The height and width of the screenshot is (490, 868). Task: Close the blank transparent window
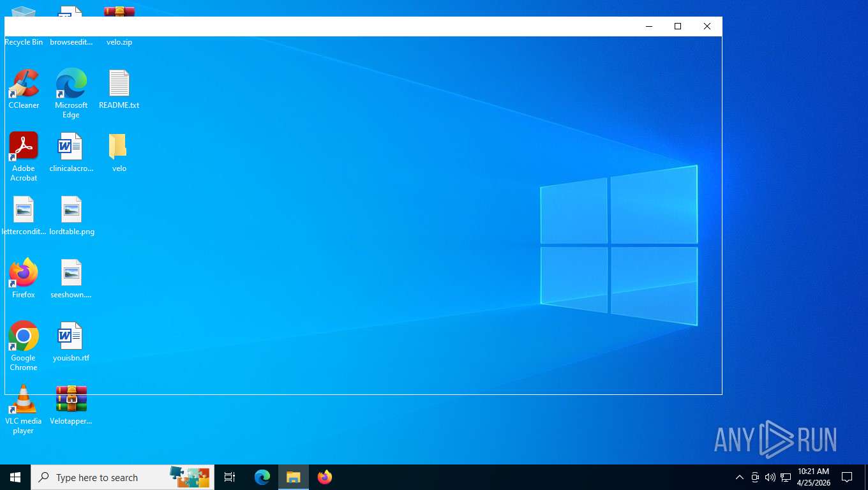click(707, 26)
